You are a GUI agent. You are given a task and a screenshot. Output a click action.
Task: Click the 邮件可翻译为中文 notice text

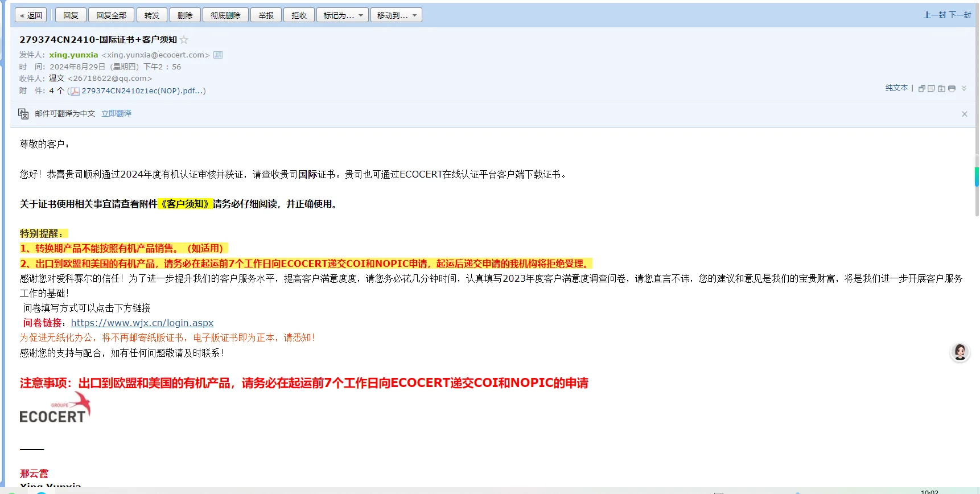click(65, 114)
